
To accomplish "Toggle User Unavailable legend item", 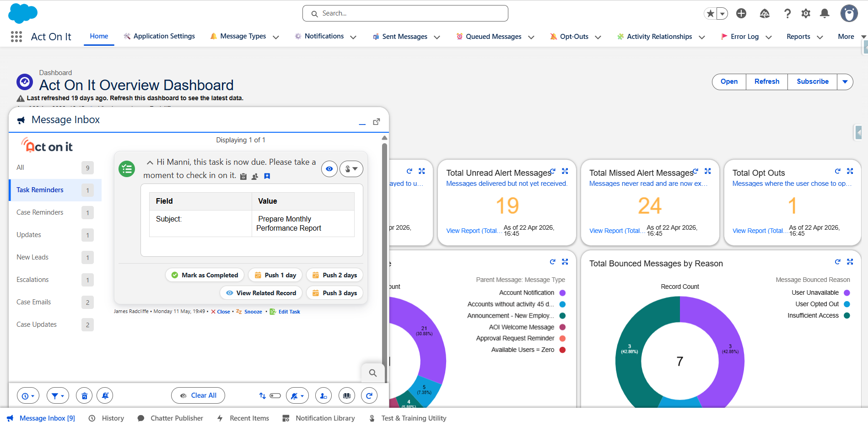I will (821, 293).
